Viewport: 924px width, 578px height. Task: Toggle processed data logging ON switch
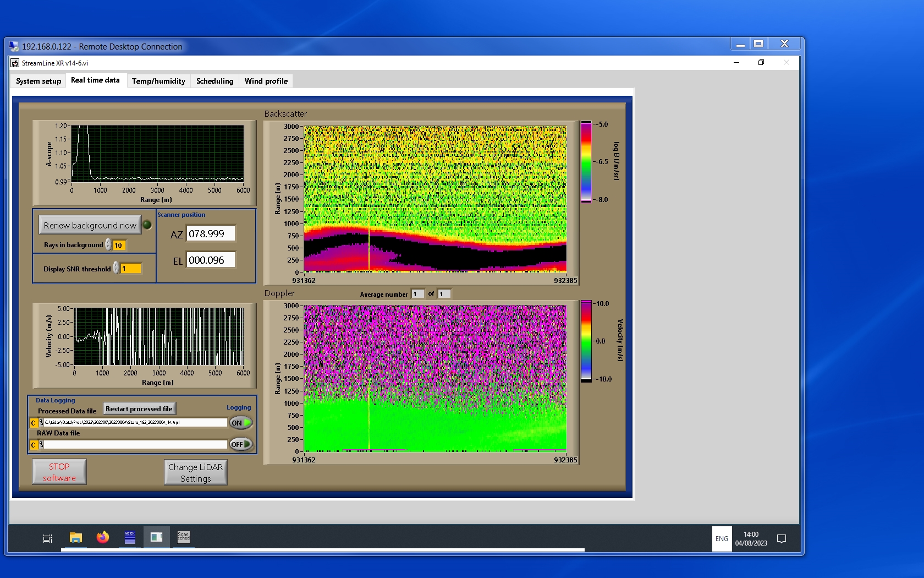tap(240, 423)
